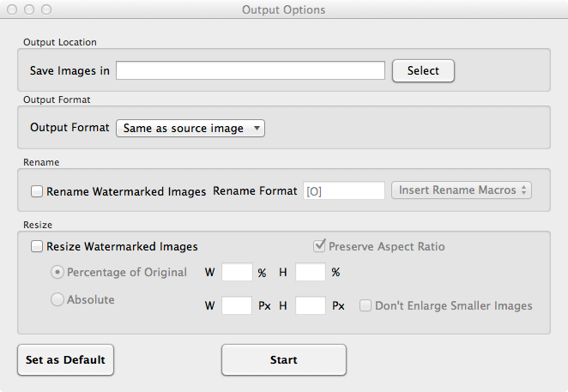Image resolution: width=568 pixels, height=392 pixels.
Task: Zoom the Output Options window
Action: coord(46,9)
